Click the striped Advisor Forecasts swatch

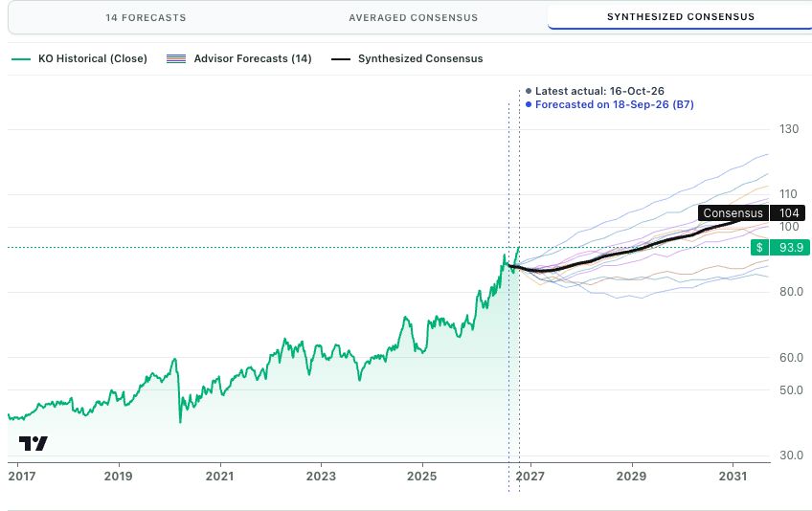click(x=176, y=58)
